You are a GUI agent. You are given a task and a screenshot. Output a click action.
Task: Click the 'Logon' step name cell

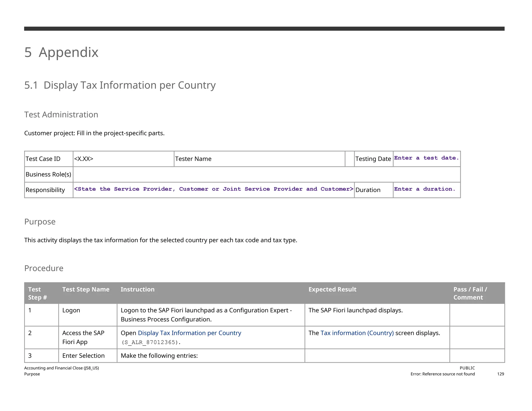pos(88,315)
